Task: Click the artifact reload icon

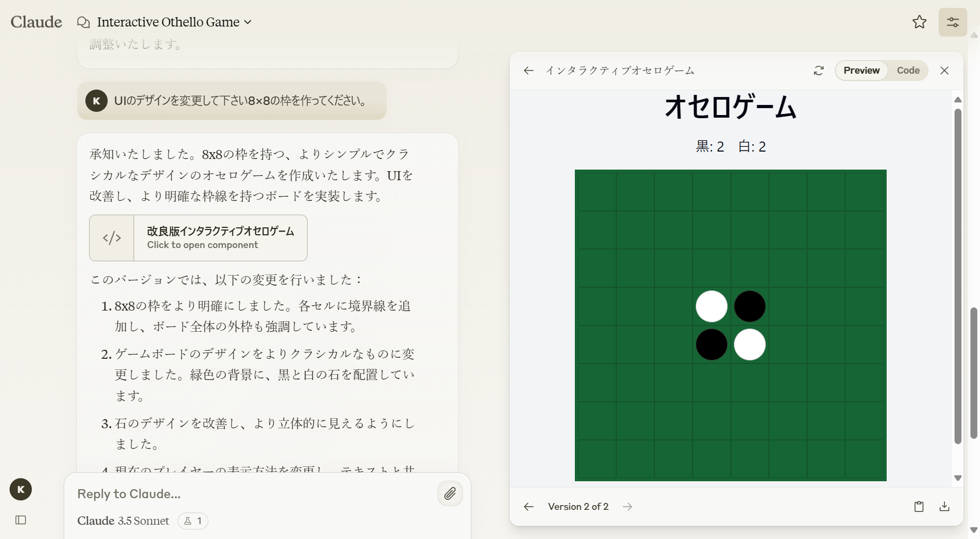Action: 818,70
